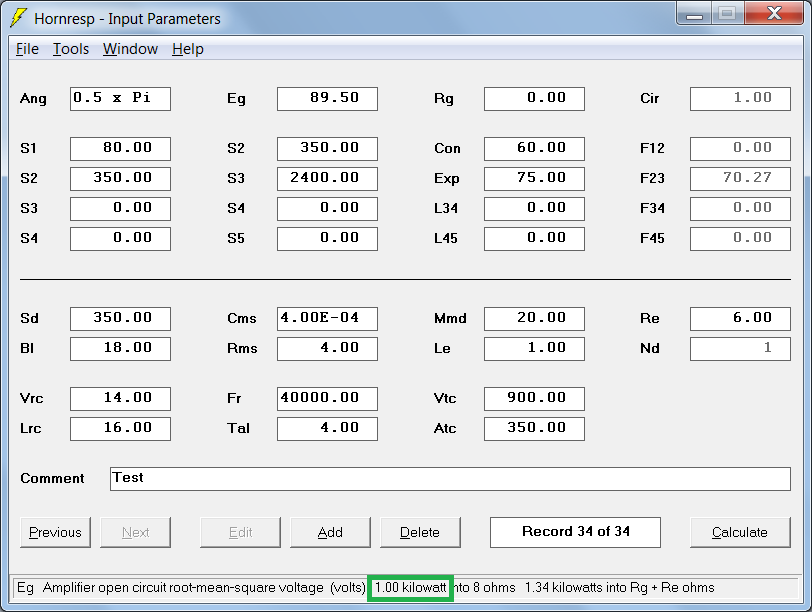This screenshot has width=812, height=612.
Task: Click the Next button
Action: coord(135,532)
